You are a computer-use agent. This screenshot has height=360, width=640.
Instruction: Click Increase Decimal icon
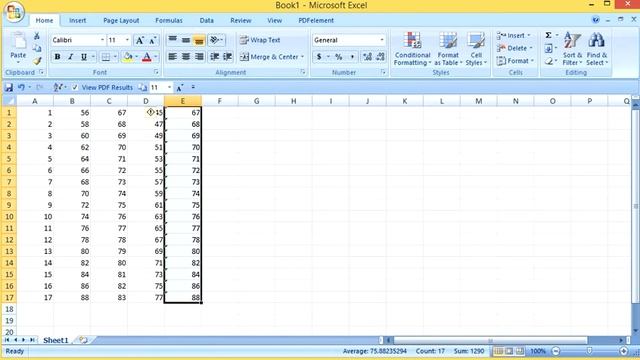(367, 57)
